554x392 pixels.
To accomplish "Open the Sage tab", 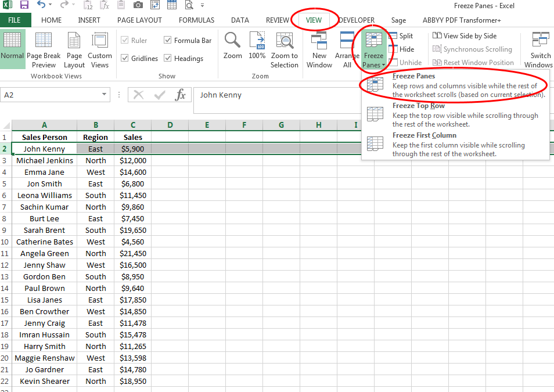I will click(398, 20).
